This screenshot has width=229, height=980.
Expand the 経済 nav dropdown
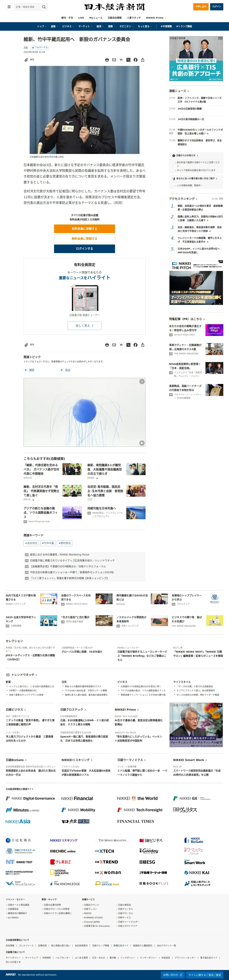(100, 26)
